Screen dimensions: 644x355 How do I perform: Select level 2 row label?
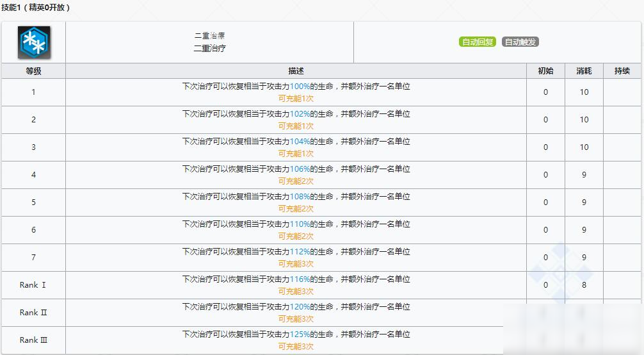33,120
